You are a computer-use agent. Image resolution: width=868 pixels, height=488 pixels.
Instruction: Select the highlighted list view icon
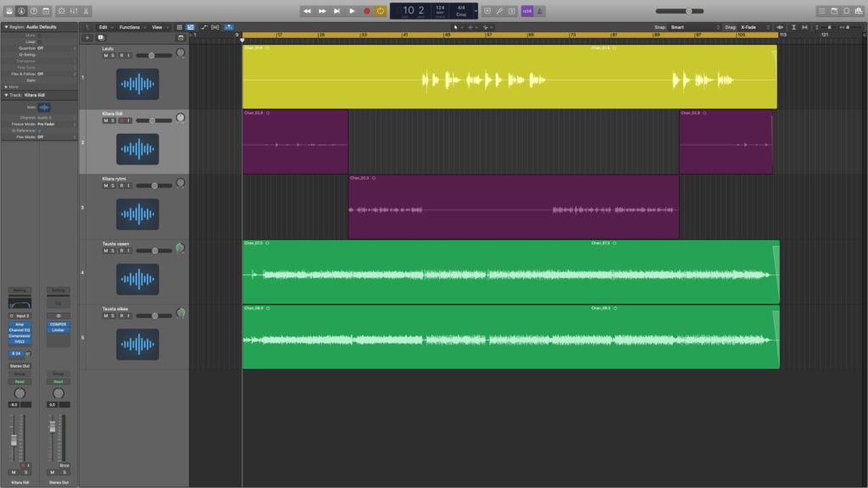tap(191, 27)
